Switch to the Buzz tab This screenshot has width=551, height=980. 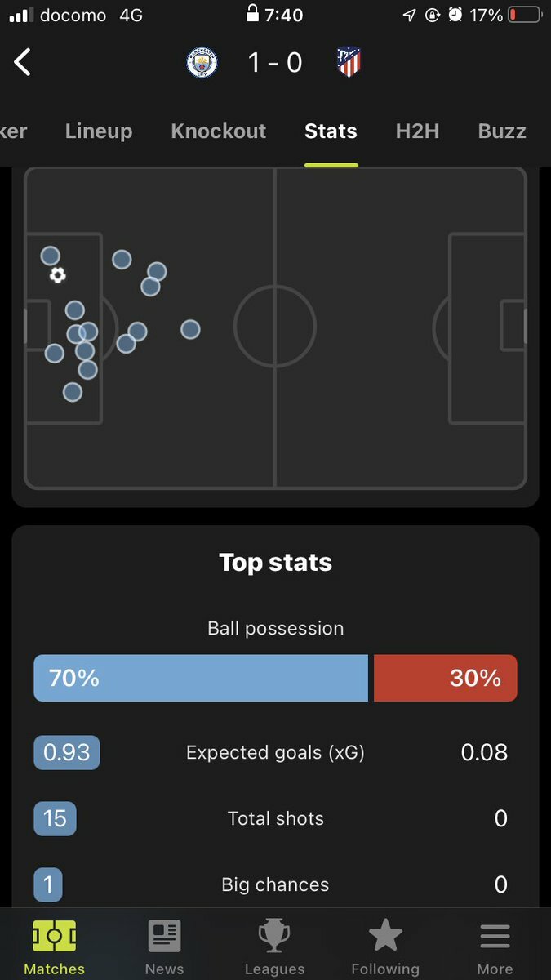click(502, 131)
